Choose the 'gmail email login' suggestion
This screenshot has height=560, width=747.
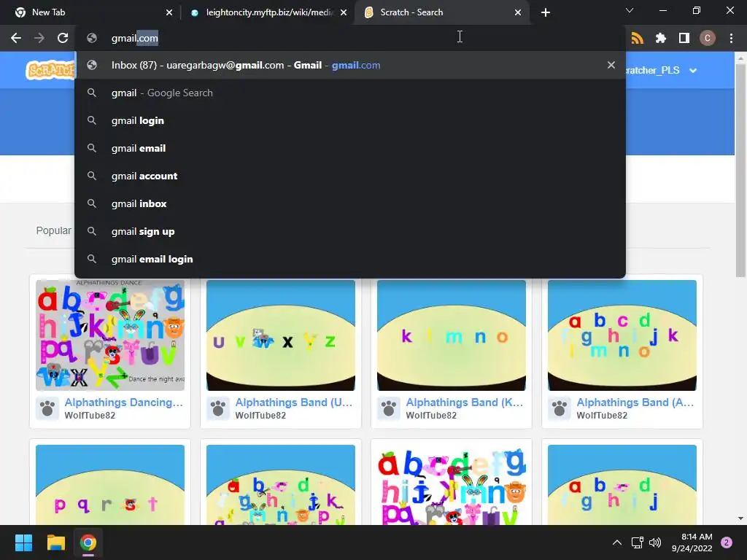[350, 259]
